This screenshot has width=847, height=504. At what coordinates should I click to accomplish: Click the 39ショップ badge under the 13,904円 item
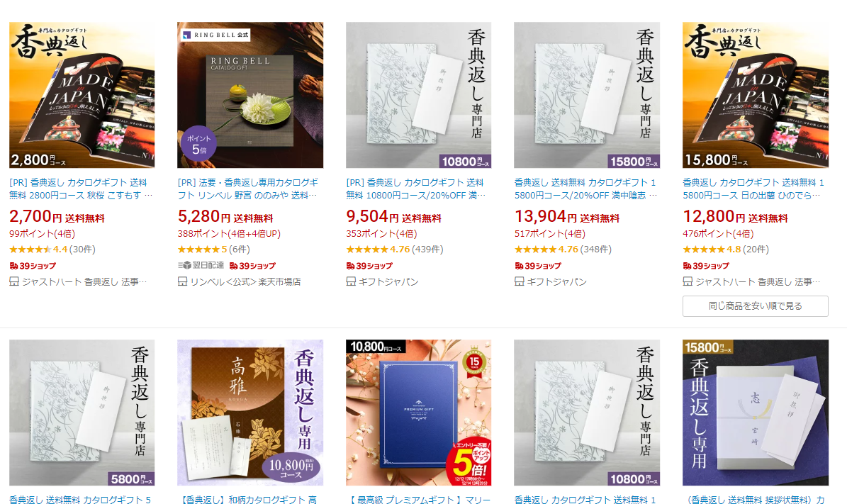(537, 266)
